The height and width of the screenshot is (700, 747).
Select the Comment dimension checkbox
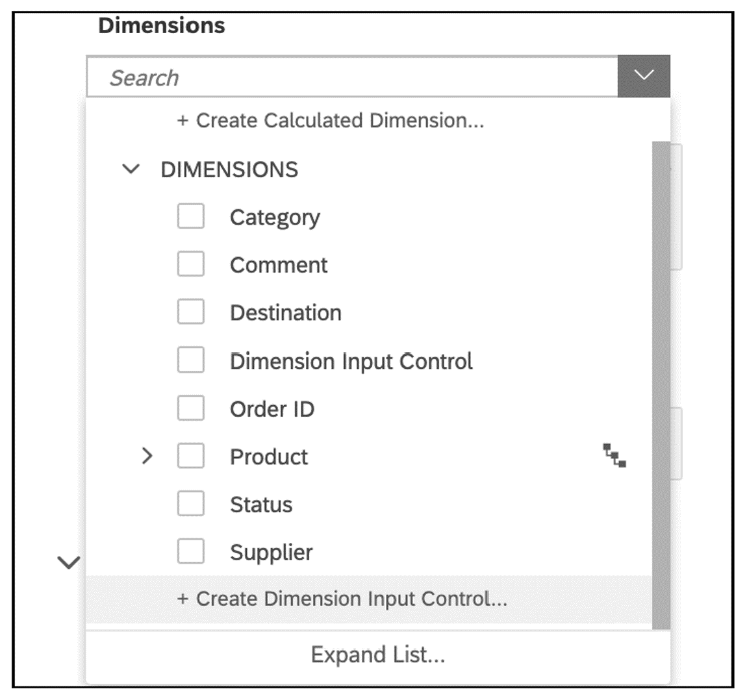click(190, 264)
